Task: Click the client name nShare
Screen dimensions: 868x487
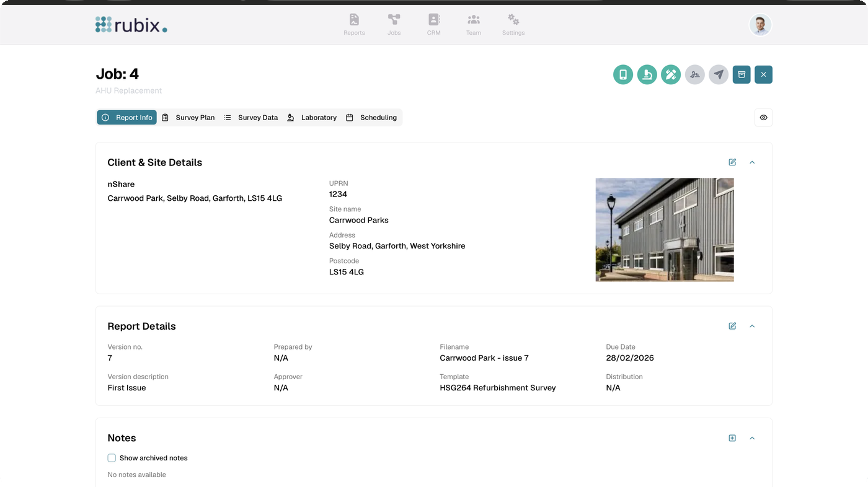Action: 121,184
